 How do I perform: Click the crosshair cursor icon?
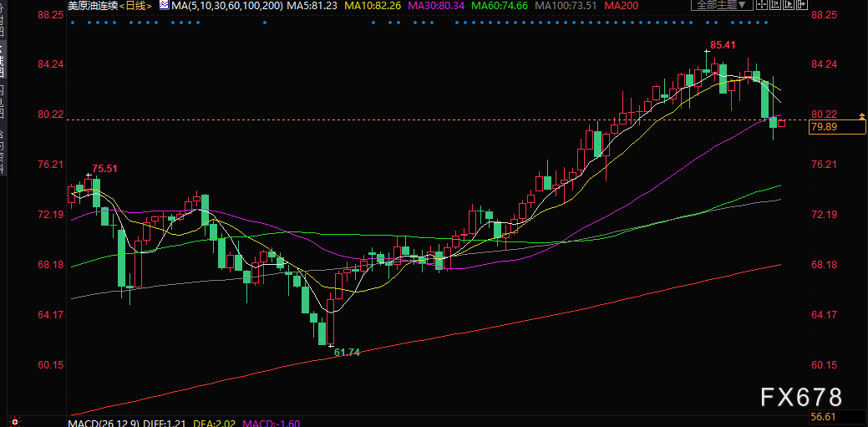762,4
